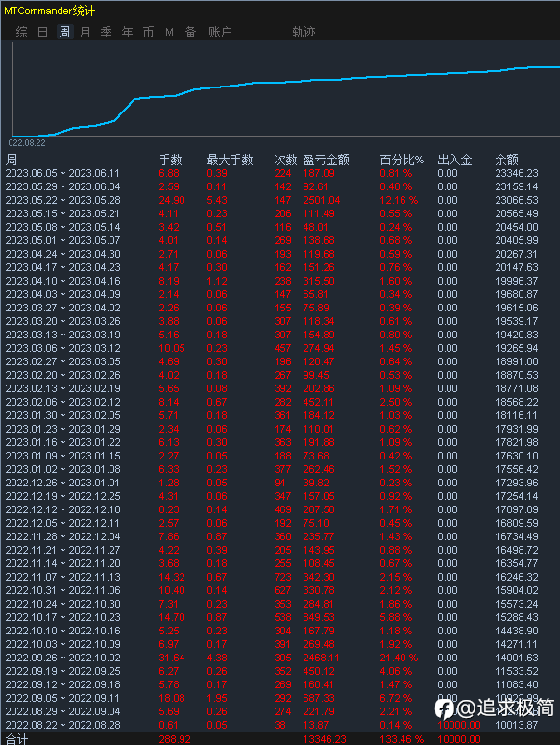Viewport: 560px width, 745px height.
Task: Click balance value 10013.87
Action: coord(517,725)
